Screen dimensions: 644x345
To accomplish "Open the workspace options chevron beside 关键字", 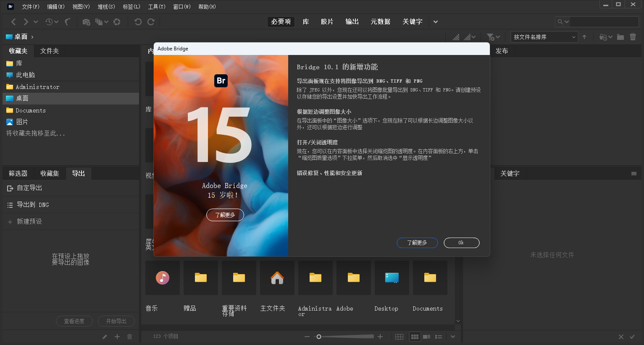I will 435,21.
